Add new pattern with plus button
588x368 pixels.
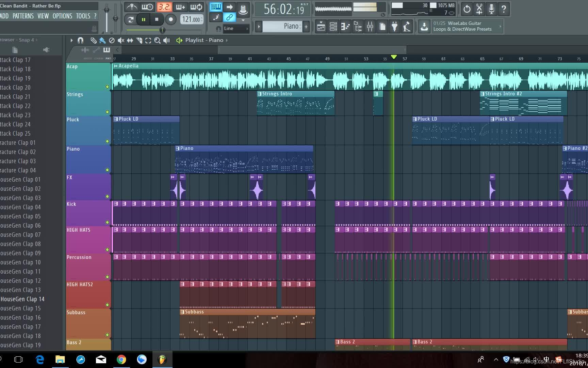tap(306, 26)
